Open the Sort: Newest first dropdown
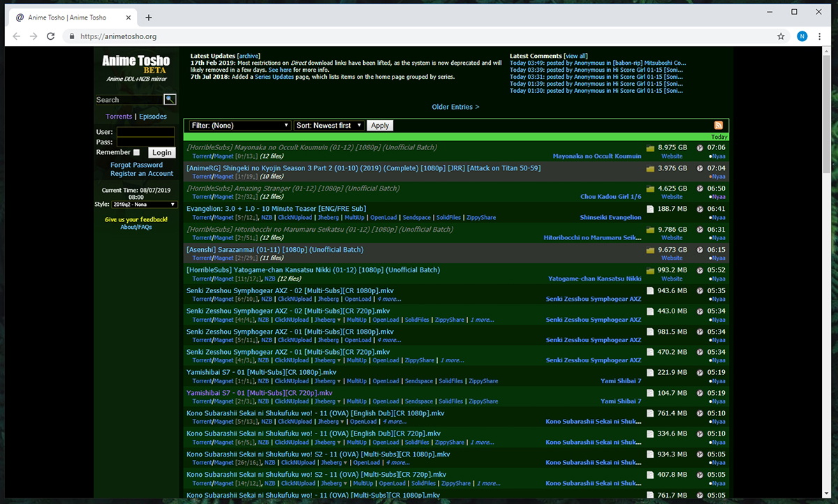Image resolution: width=838 pixels, height=504 pixels. click(x=329, y=126)
